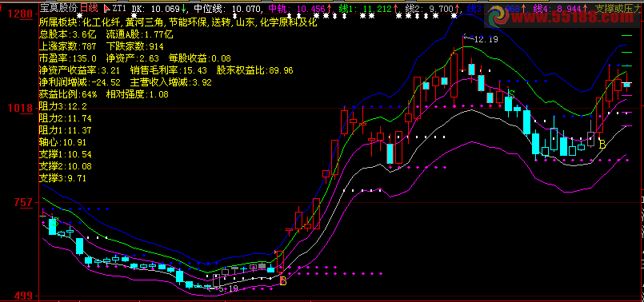The width and height of the screenshot is (644, 302).
Task: Click the 支撑1:10.54 level text
Action: [66, 154]
